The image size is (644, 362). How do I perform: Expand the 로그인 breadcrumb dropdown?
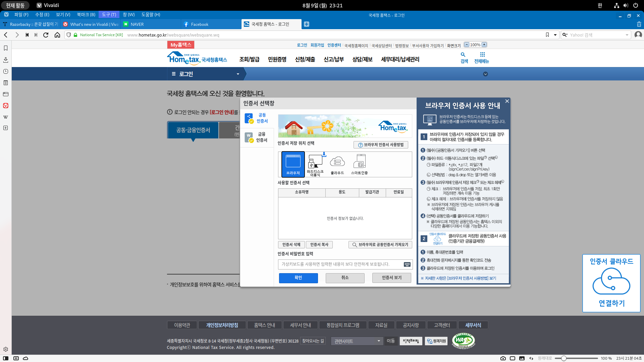tap(238, 74)
